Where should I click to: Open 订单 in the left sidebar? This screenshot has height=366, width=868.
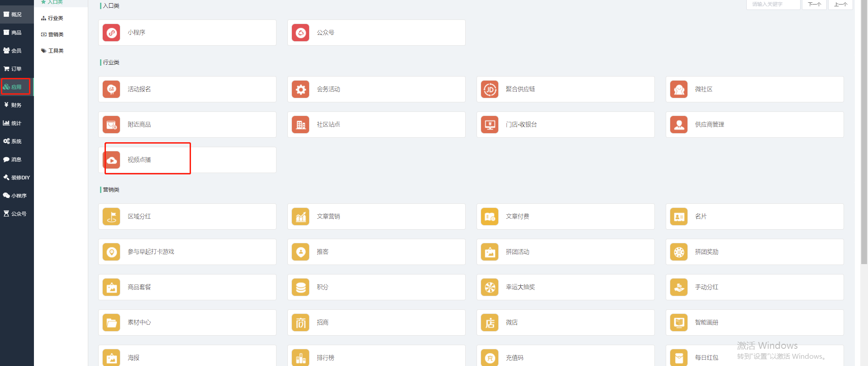[x=16, y=69]
